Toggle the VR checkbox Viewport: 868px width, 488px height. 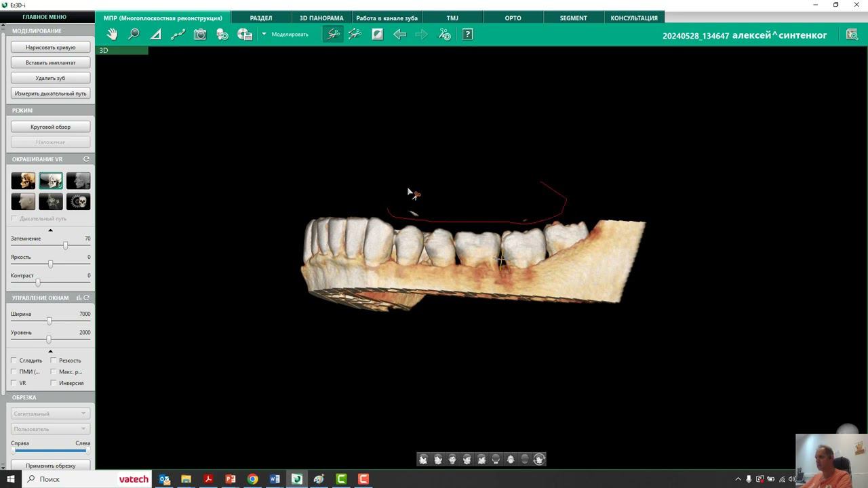(14, 383)
